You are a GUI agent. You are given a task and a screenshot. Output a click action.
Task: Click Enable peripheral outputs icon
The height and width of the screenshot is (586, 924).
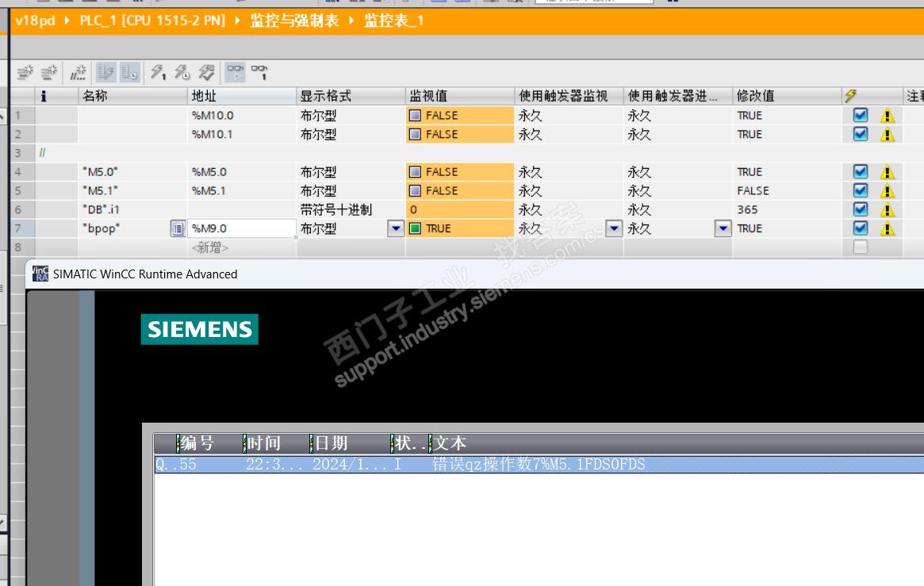(x=206, y=72)
